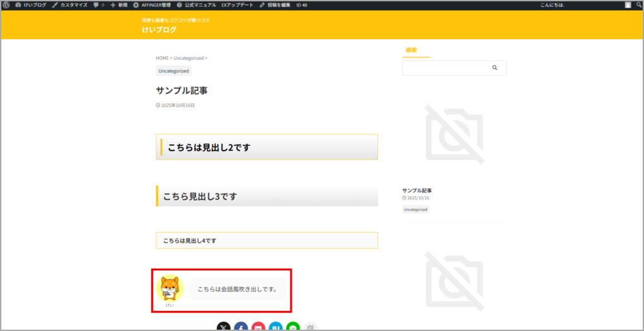Viewport: 644px width, 331px height.
Task: Open AFFINGER管理 menu
Action: coord(151,5)
